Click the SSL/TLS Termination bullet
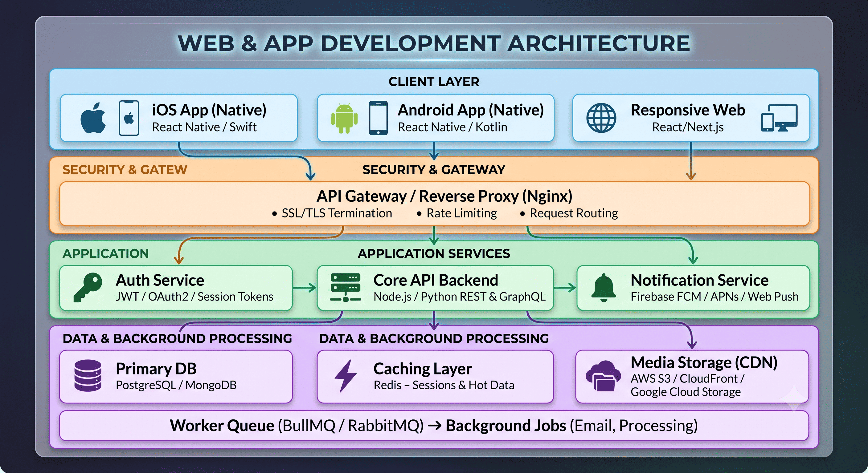 pos(332,213)
